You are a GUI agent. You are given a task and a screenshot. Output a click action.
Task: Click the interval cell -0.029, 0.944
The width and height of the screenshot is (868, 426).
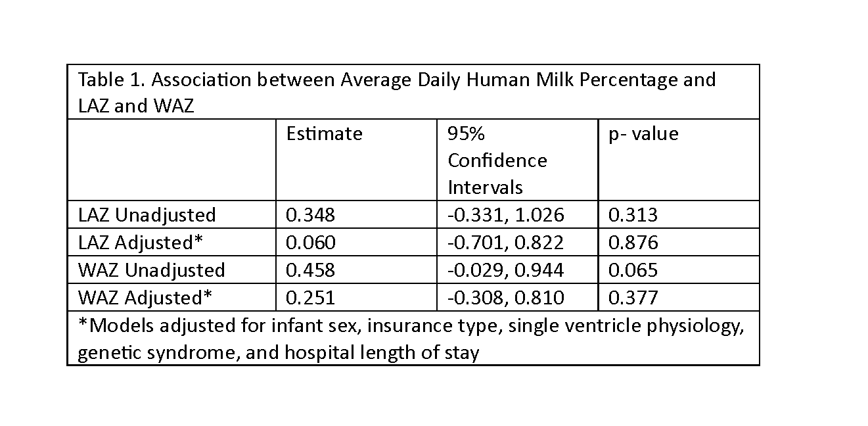coord(505,270)
